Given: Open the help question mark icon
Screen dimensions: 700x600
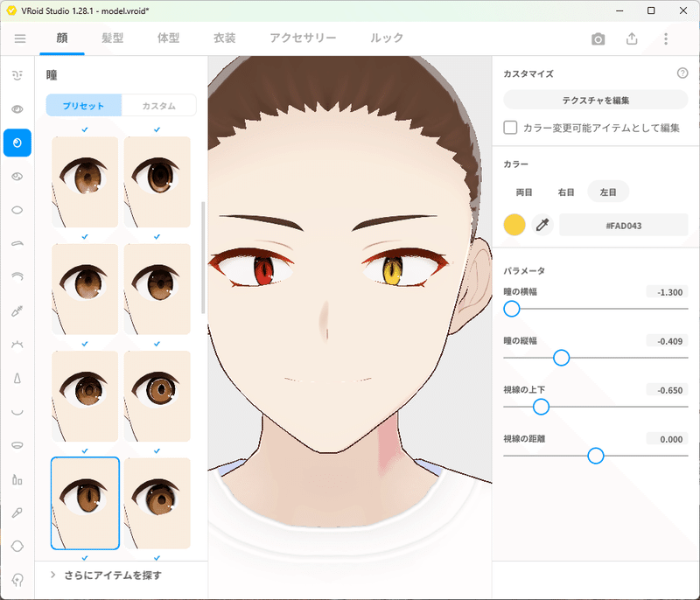Looking at the screenshot, I should click(682, 73).
